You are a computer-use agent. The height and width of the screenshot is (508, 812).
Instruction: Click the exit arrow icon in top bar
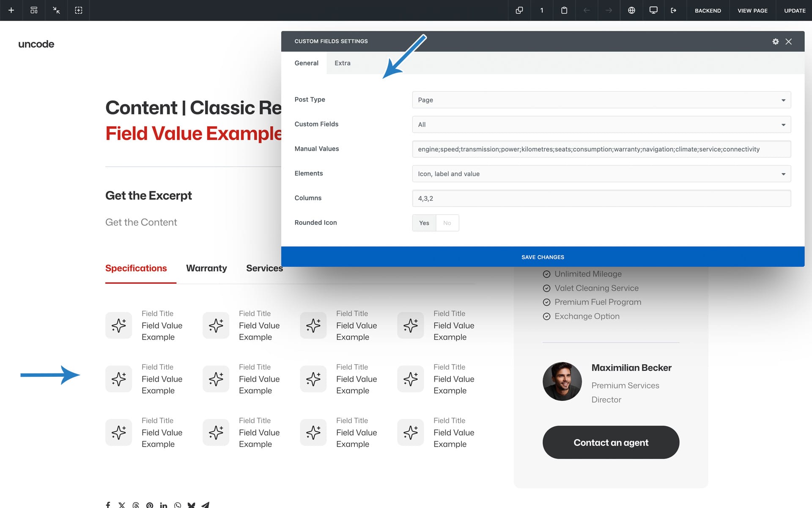point(674,10)
